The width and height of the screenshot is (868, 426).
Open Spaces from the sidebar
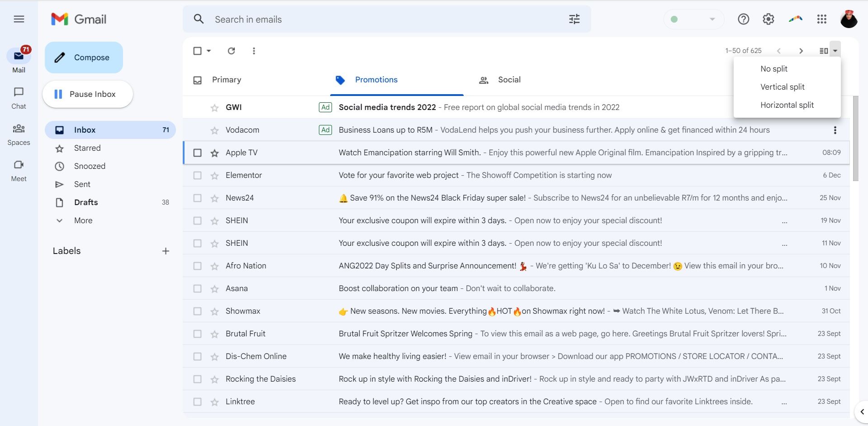(19, 134)
